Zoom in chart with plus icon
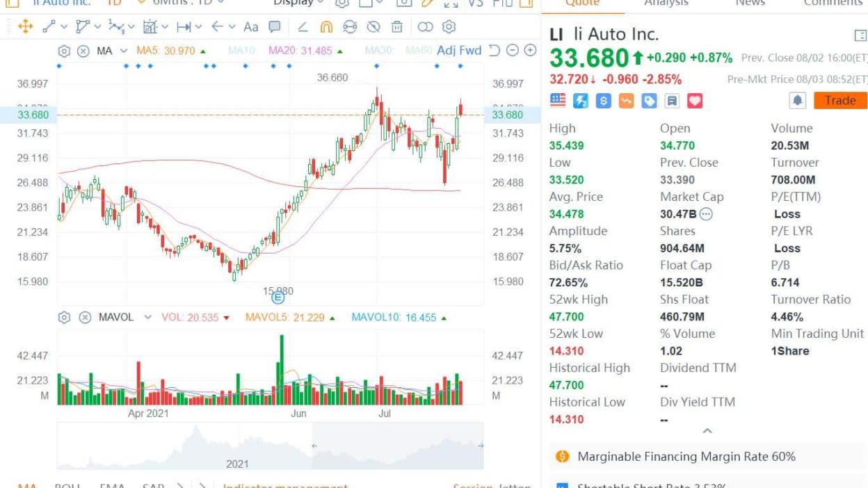Viewport: 868px width, 488px height. point(530,50)
